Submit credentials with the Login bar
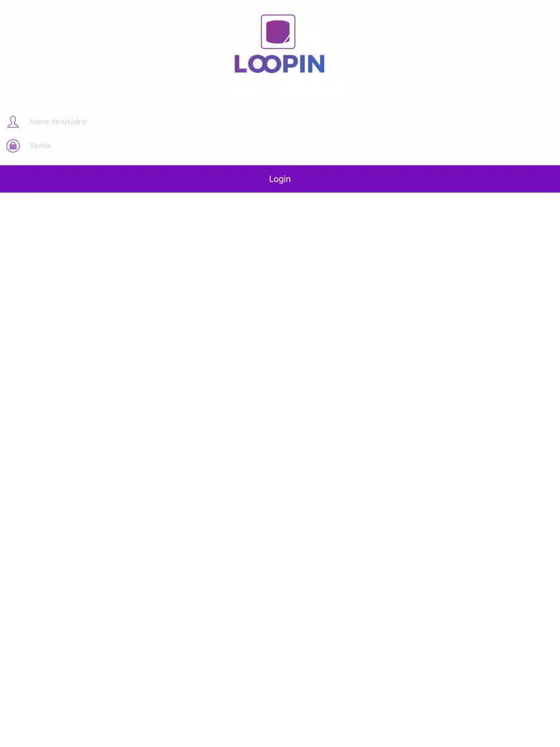 (280, 179)
